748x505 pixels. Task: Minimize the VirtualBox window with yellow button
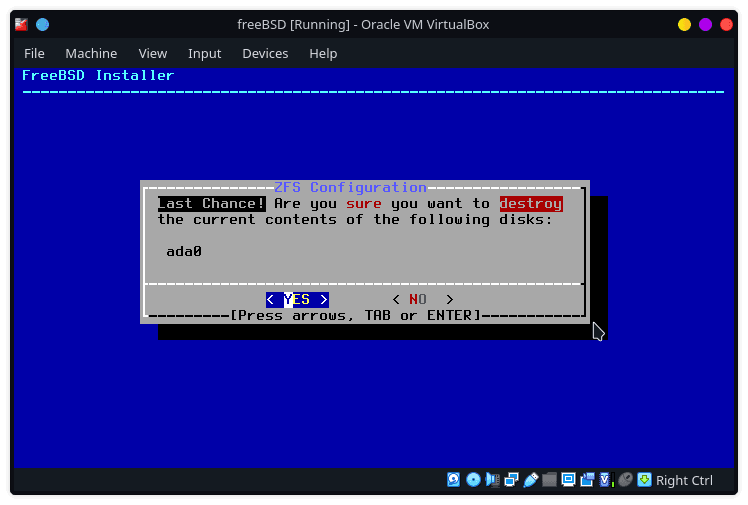[684, 24]
